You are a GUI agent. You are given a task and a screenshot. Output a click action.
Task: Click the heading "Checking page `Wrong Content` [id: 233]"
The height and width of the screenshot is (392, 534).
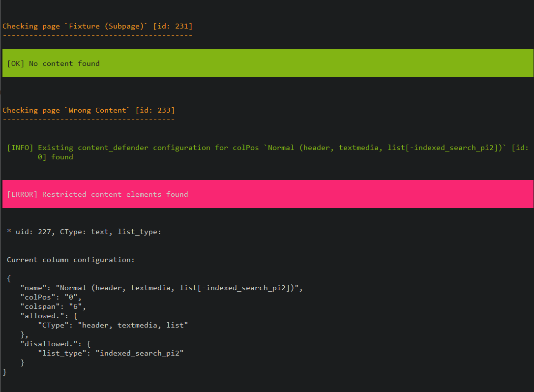coord(89,110)
